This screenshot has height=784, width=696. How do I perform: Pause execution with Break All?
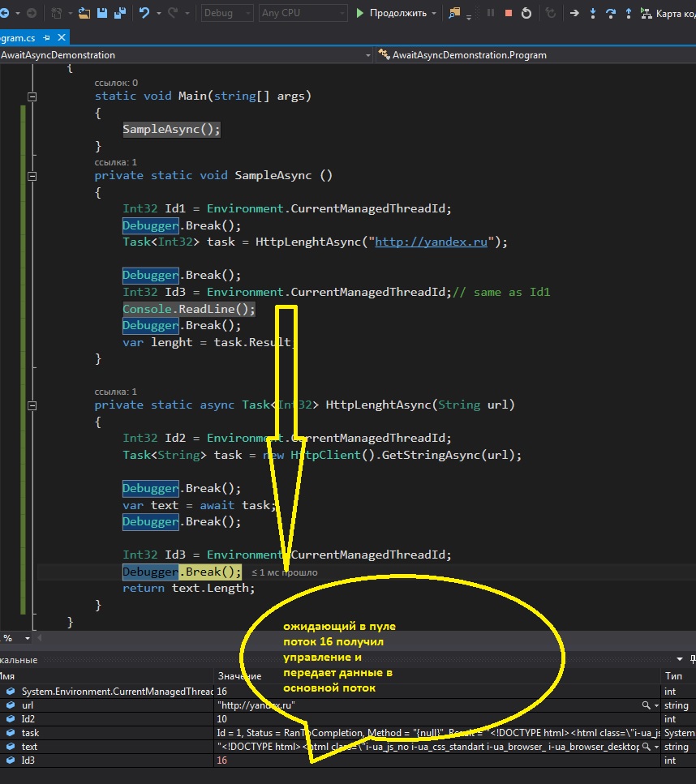492,13
